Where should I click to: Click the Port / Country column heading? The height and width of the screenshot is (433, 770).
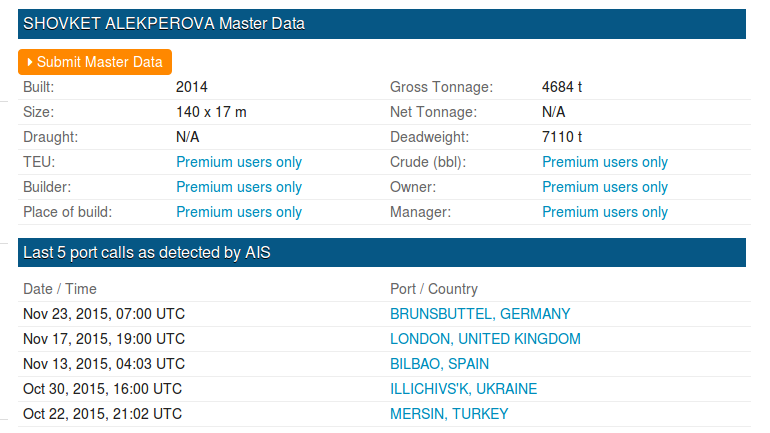click(x=434, y=289)
